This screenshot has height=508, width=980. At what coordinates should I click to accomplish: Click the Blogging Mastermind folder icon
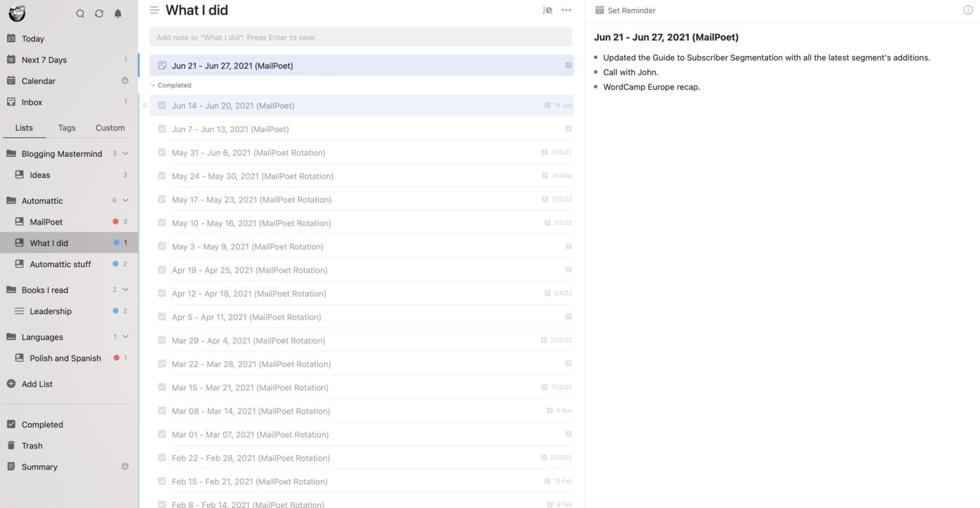pyautogui.click(x=11, y=153)
